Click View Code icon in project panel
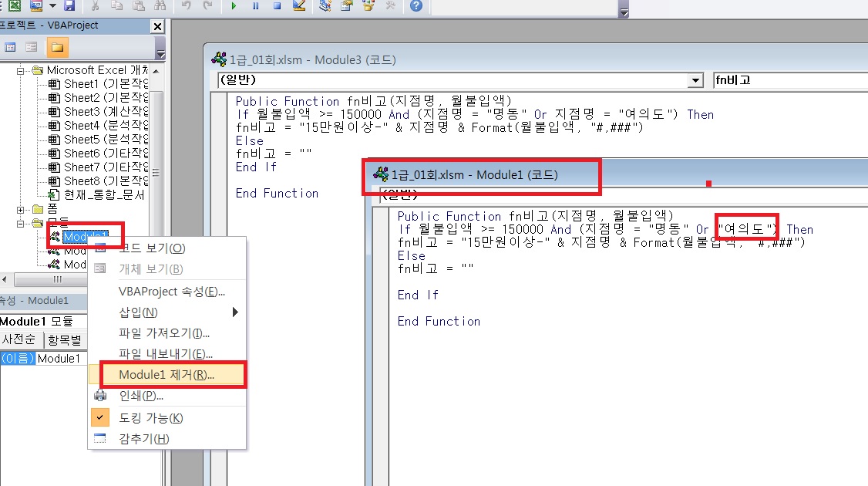The height and width of the screenshot is (486, 868). click(11, 47)
